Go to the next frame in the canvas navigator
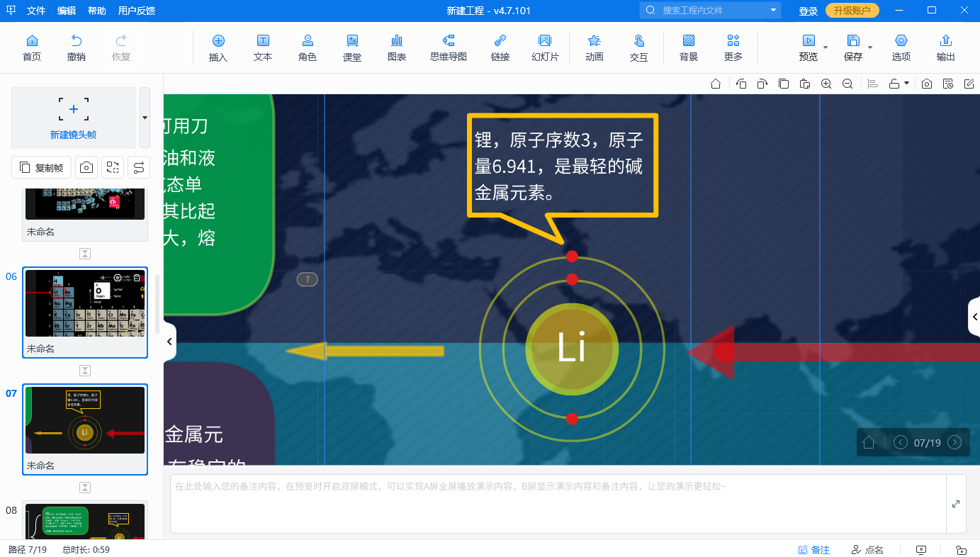The image size is (980, 557). pyautogui.click(x=954, y=442)
